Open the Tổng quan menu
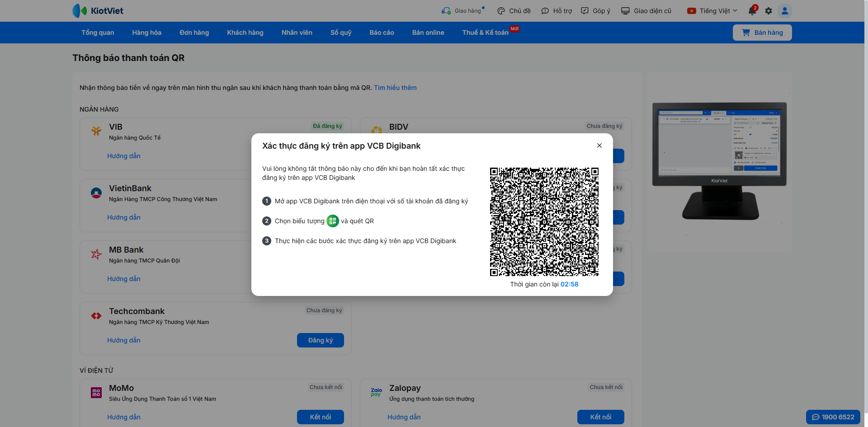 (98, 33)
